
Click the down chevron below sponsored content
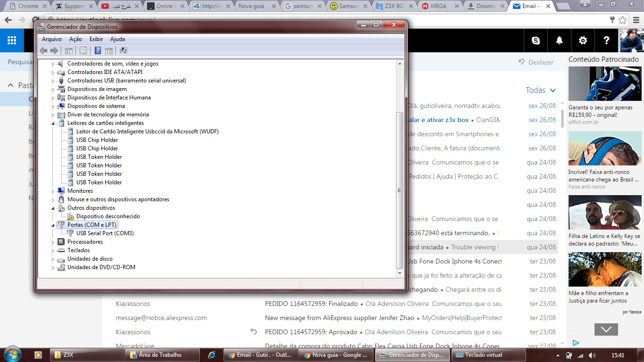tap(606, 329)
